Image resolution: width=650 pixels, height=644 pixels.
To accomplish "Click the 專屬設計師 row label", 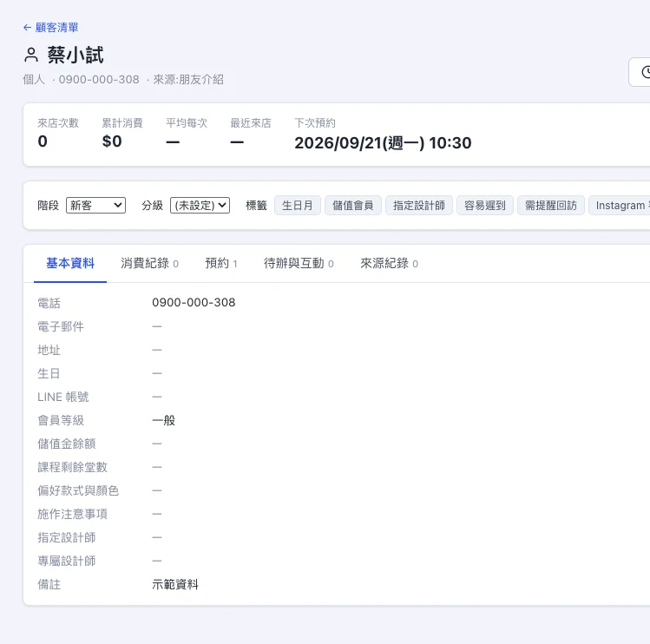I will click(x=66, y=561).
